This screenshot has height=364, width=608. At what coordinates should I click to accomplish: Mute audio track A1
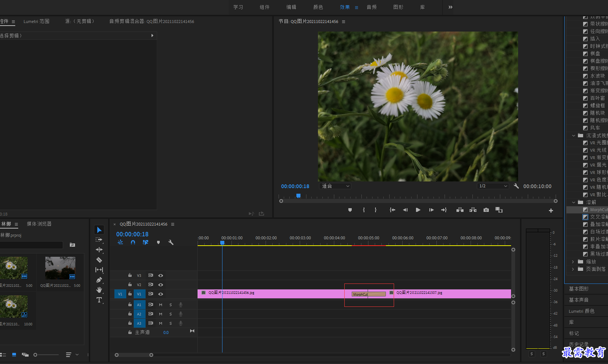161,305
